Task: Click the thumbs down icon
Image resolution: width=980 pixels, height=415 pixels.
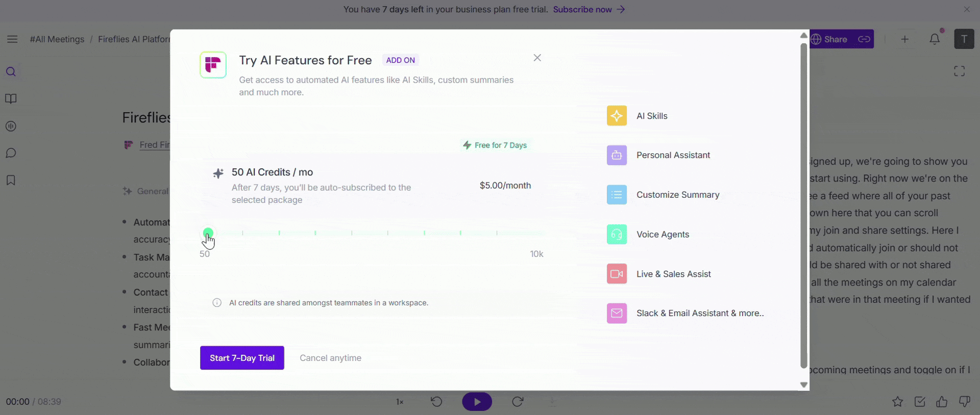Action: (964, 402)
